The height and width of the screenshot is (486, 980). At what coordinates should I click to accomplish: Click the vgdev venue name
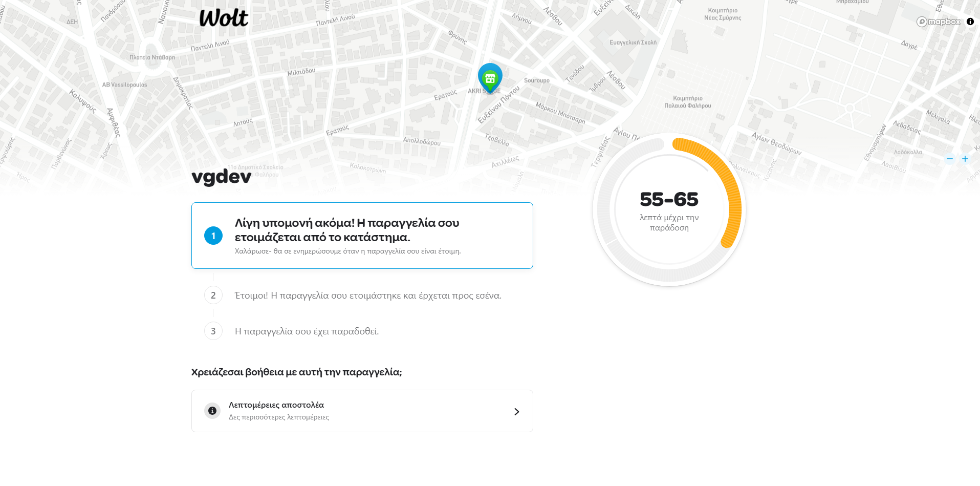tap(222, 177)
